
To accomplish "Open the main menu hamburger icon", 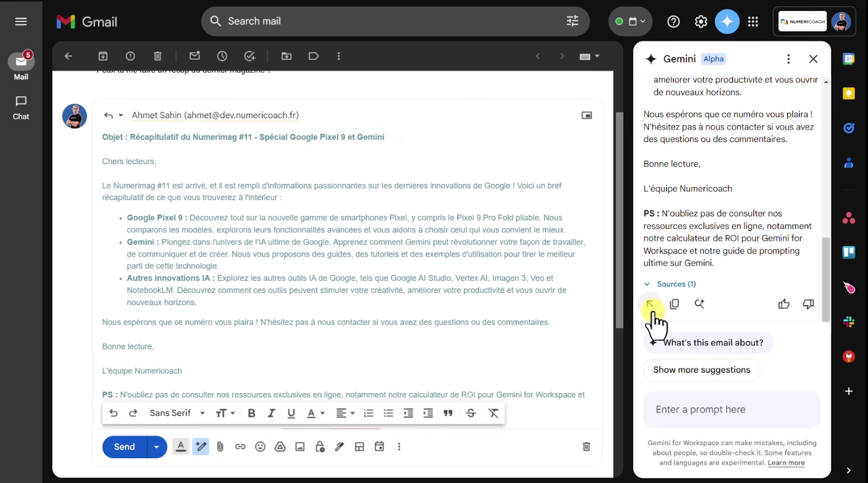I will coord(21,22).
